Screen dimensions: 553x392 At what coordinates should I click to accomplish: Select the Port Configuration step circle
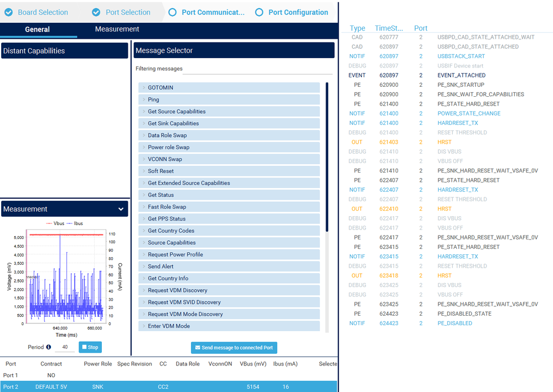259,12
